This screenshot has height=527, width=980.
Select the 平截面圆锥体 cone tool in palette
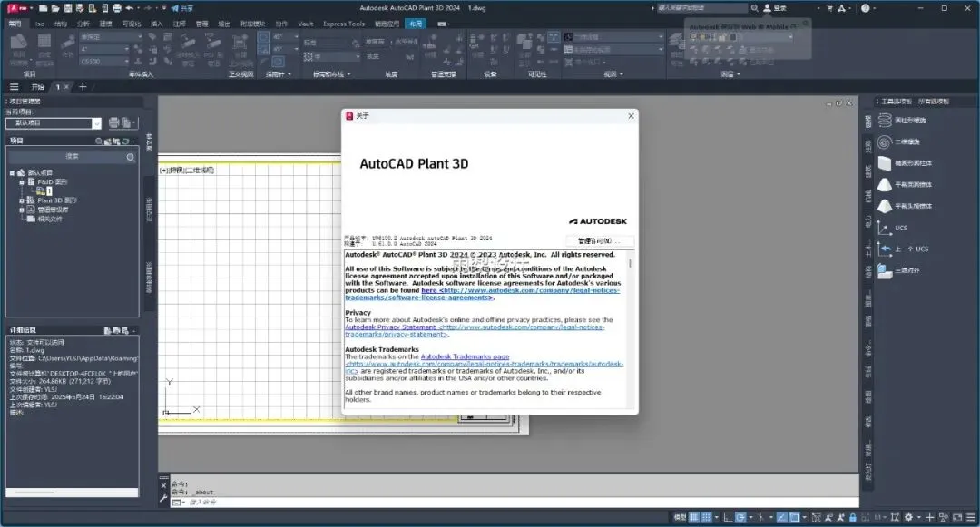pos(905,184)
